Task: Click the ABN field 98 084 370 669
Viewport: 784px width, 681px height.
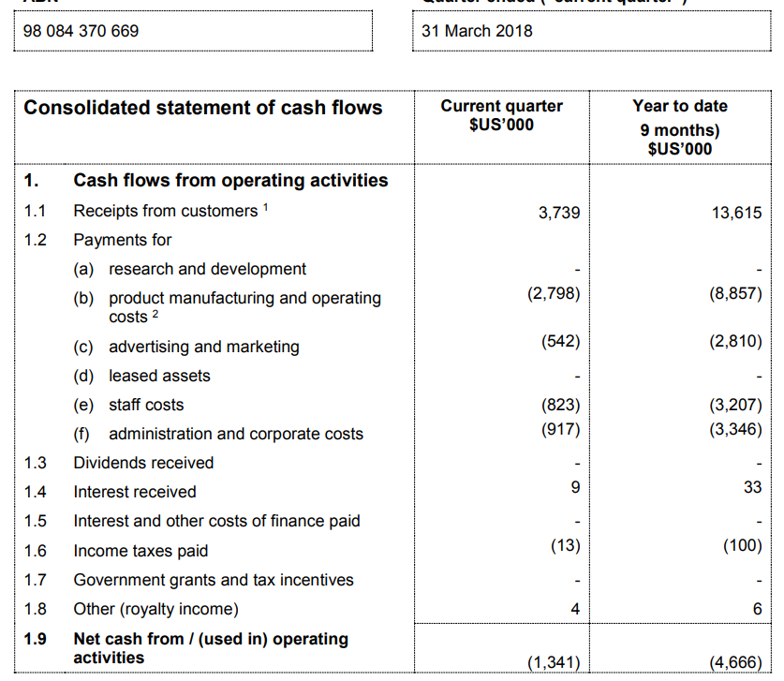Action: (193, 31)
